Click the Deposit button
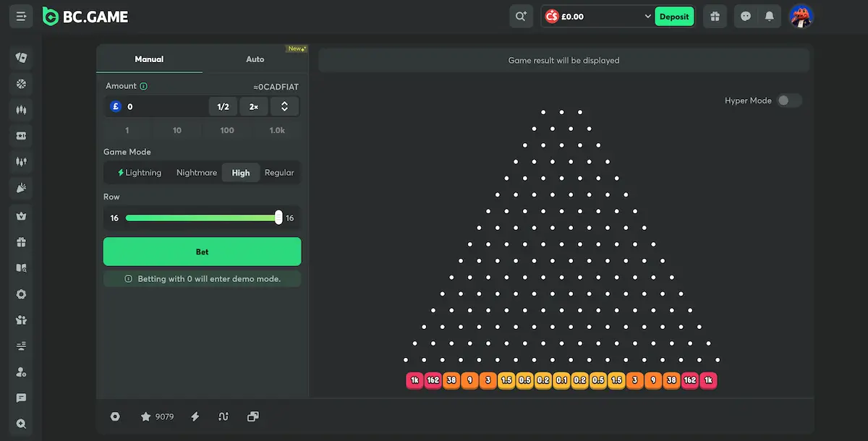The height and width of the screenshot is (441, 868). [674, 16]
